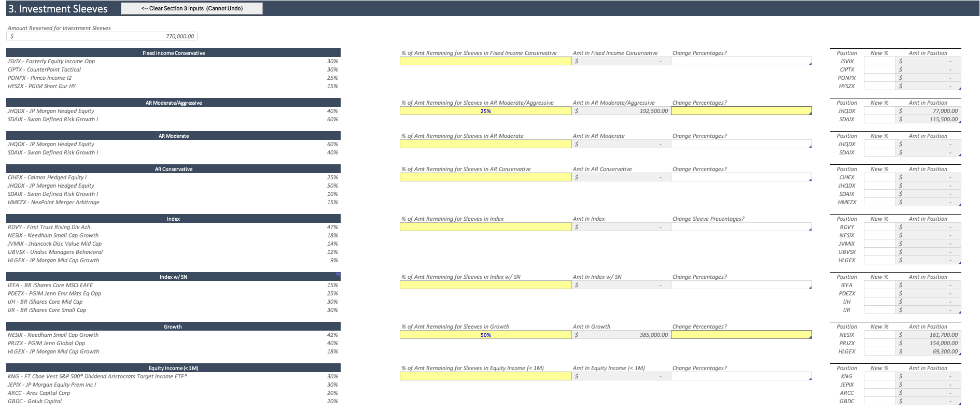980x412 pixels.
Task: Click the Clear Section 3 Inputs button
Action: point(192,8)
